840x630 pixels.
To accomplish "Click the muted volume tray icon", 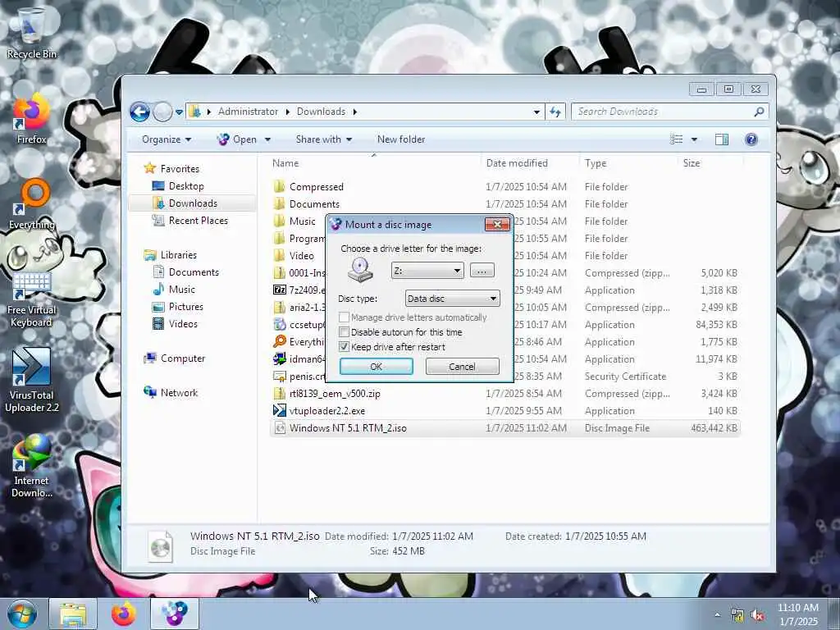I will tap(757, 615).
